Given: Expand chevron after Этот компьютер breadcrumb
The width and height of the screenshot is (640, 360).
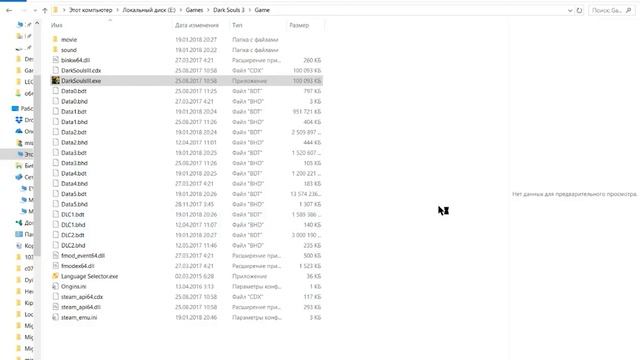Looking at the screenshot, I should (117, 10).
